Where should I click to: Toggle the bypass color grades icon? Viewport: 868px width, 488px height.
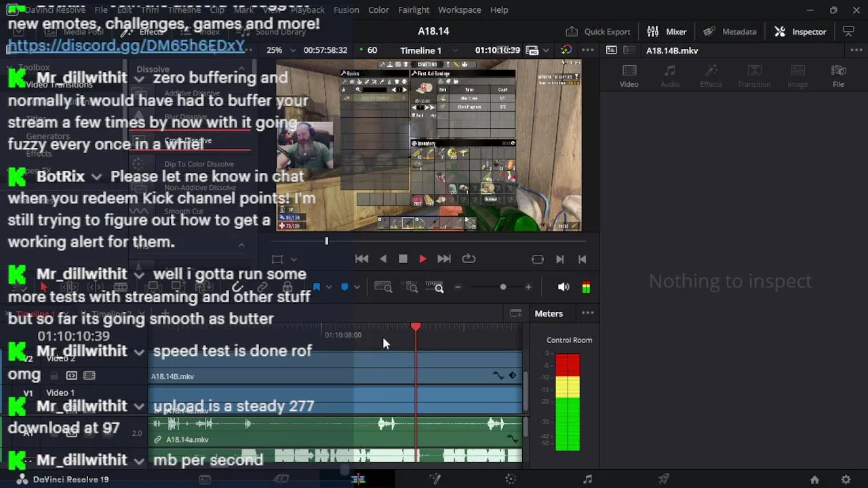point(566,50)
